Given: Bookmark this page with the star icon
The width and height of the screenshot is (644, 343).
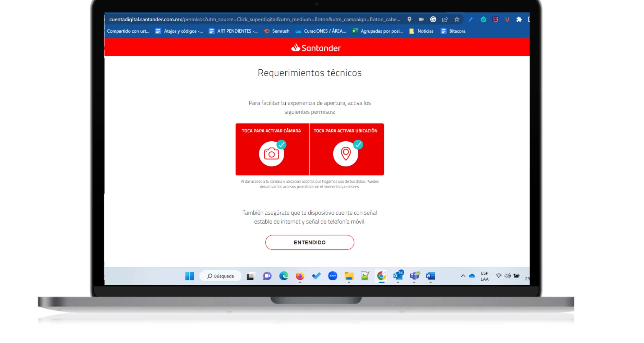Looking at the screenshot, I should (x=457, y=20).
